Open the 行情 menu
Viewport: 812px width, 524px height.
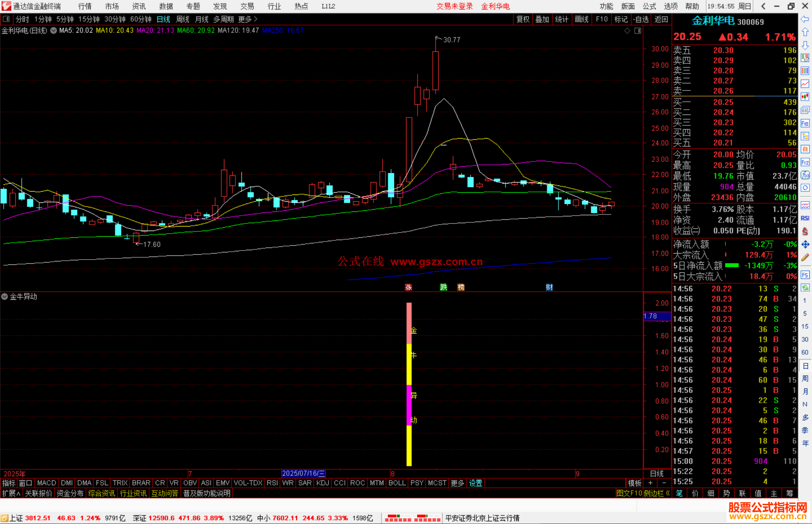click(85, 6)
